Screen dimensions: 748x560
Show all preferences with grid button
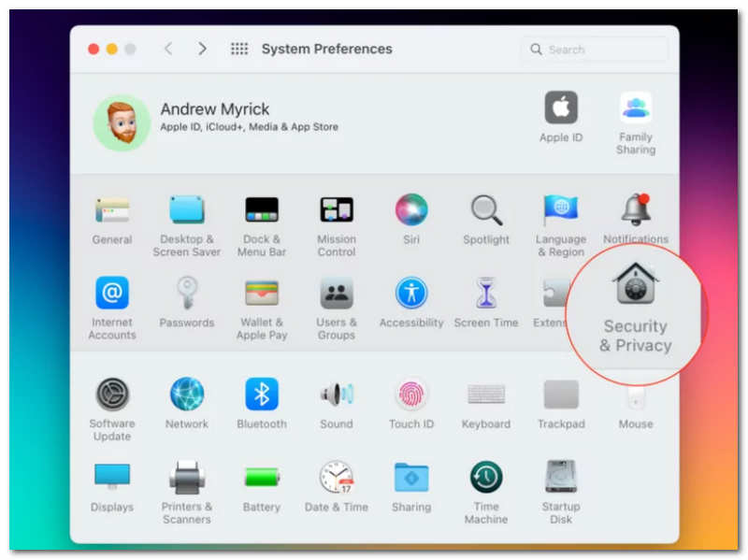239,49
